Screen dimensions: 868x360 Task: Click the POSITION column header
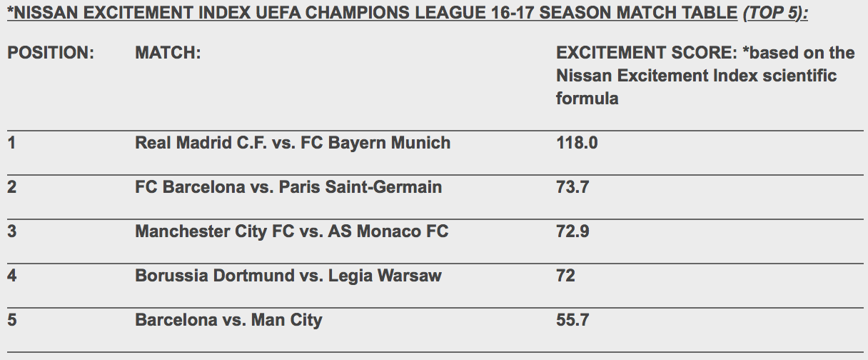coord(51,53)
